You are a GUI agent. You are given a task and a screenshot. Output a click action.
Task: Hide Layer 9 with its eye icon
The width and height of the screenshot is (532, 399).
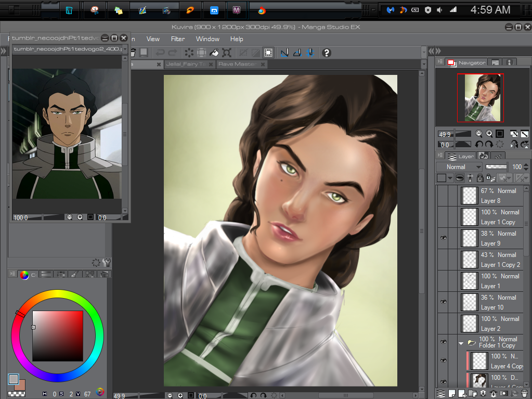[443, 238]
